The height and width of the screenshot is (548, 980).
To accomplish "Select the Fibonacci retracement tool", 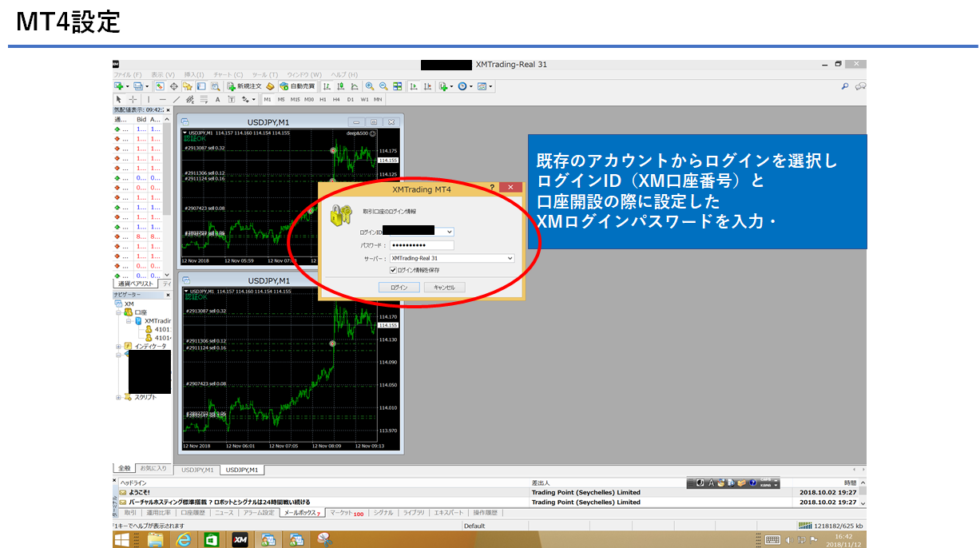I will tap(204, 99).
